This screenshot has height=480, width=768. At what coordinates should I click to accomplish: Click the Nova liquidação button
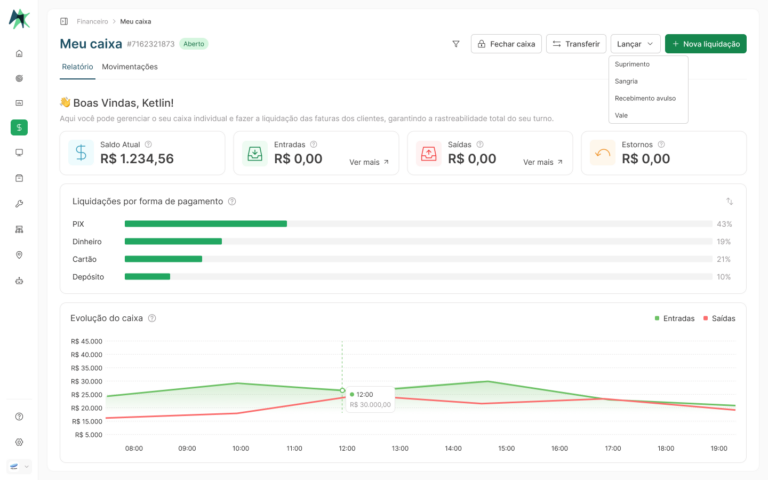coord(706,44)
